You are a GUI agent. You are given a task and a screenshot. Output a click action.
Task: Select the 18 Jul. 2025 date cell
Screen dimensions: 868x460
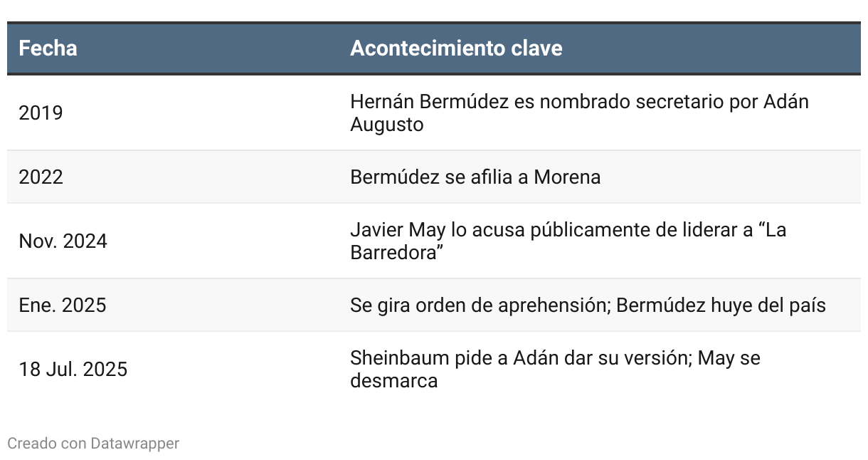(x=73, y=369)
